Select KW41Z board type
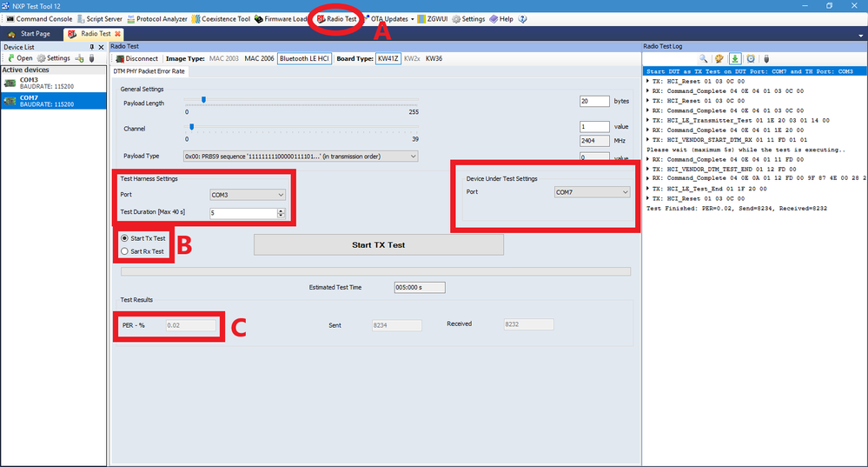 point(388,59)
